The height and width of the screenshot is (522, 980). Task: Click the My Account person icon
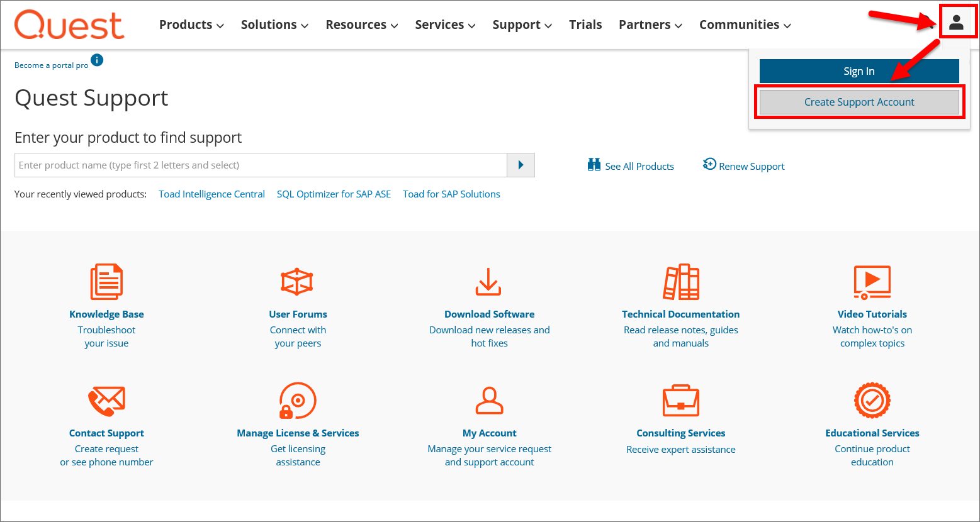pos(489,400)
